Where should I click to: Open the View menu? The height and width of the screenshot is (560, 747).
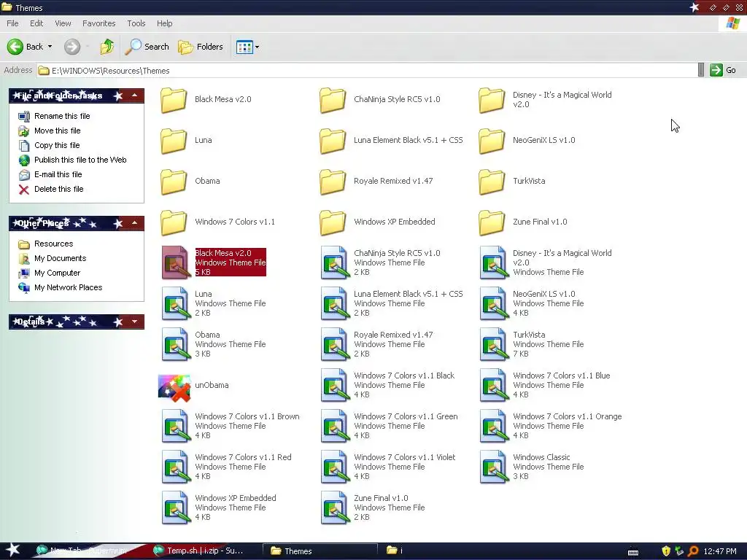click(x=63, y=23)
